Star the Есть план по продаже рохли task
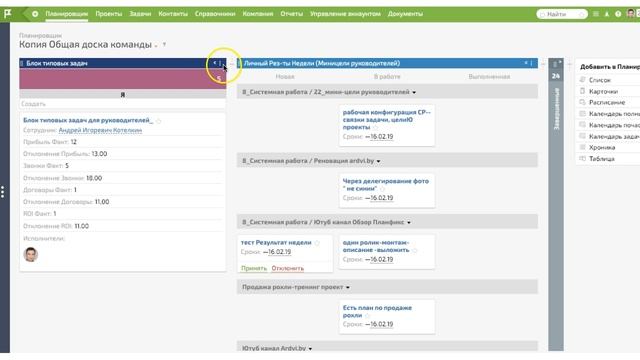The height and width of the screenshot is (360, 640). tap(367, 316)
